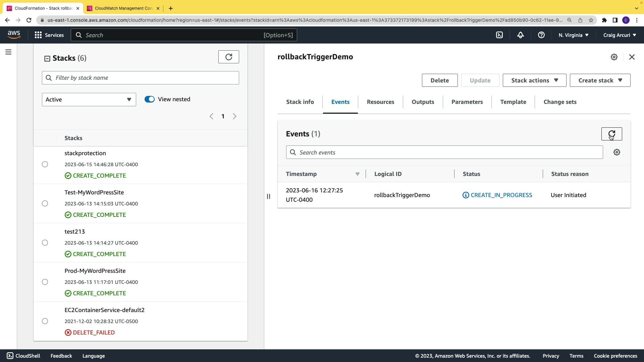644x362 pixels.
Task: Open side navigation hamburger menu
Action: pyautogui.click(x=8, y=52)
